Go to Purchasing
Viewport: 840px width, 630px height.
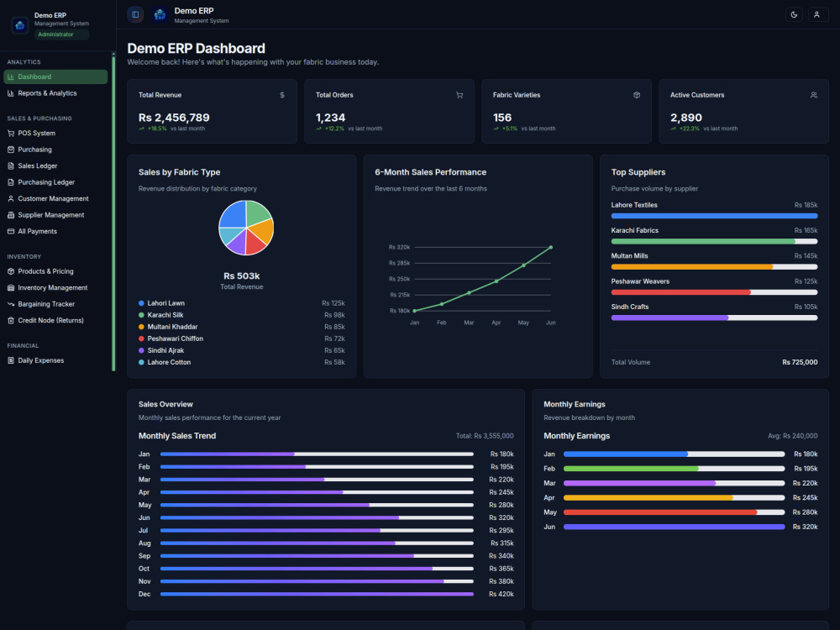coord(55,150)
